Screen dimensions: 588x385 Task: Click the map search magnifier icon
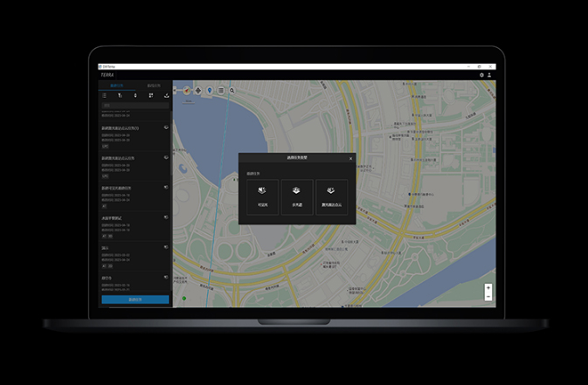tap(232, 90)
